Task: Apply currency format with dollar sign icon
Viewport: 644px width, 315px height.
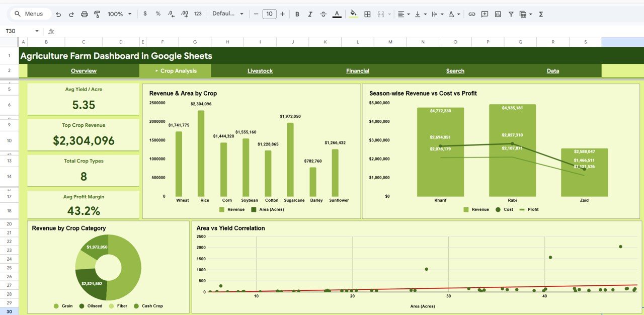Action: click(x=145, y=14)
